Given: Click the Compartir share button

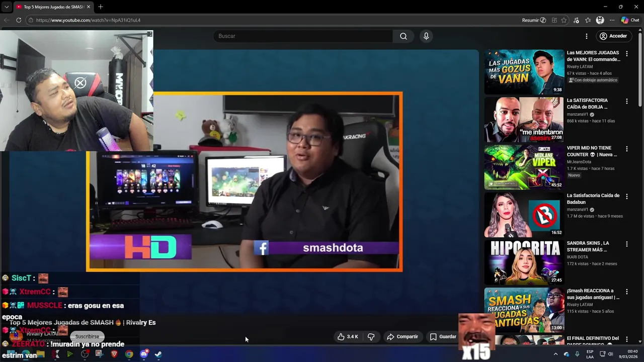Looking at the screenshot, I should [x=403, y=337].
